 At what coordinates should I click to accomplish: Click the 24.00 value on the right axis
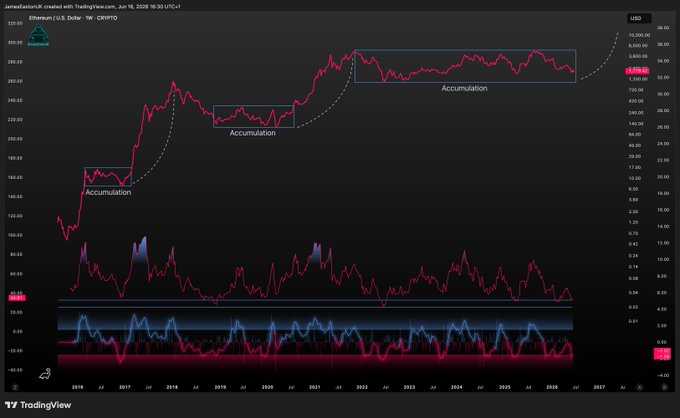coord(663,144)
